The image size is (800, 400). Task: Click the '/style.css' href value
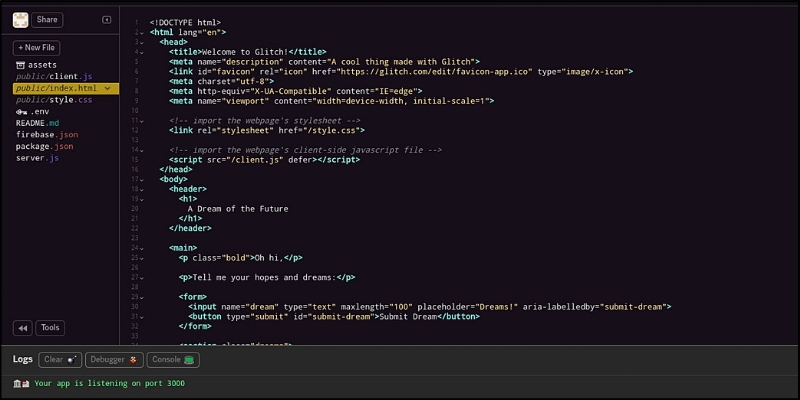[x=331, y=131]
